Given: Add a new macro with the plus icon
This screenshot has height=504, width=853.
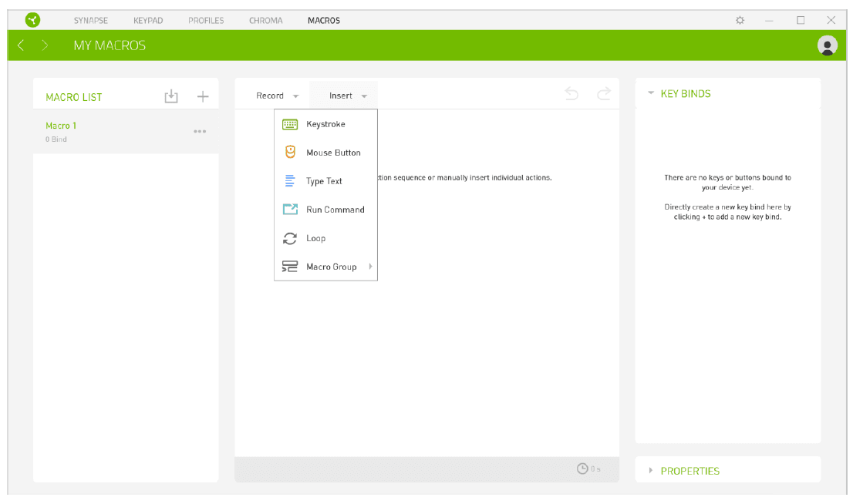Looking at the screenshot, I should 203,96.
